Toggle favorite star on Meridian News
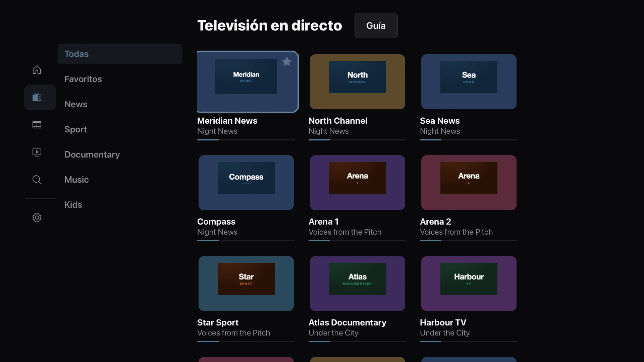 pos(287,62)
